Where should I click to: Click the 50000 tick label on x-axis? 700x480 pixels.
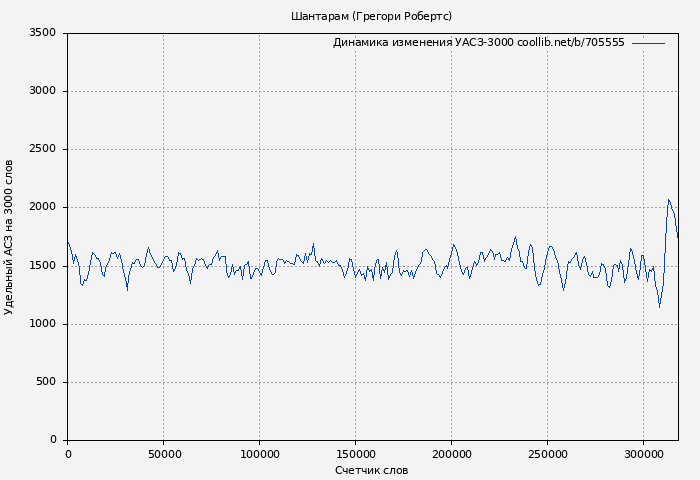click(164, 454)
